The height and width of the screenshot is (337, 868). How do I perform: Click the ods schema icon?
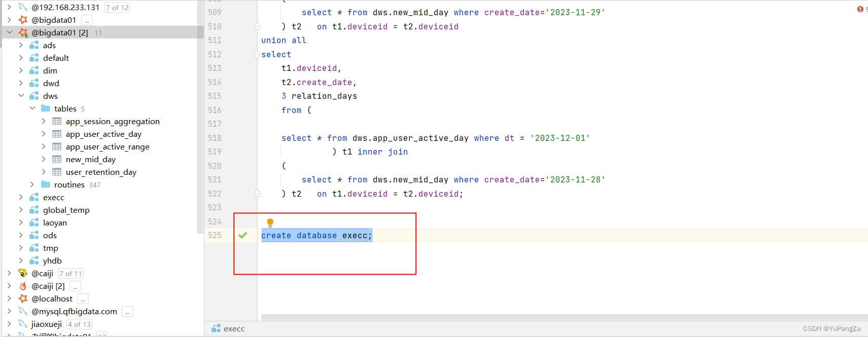click(x=34, y=235)
